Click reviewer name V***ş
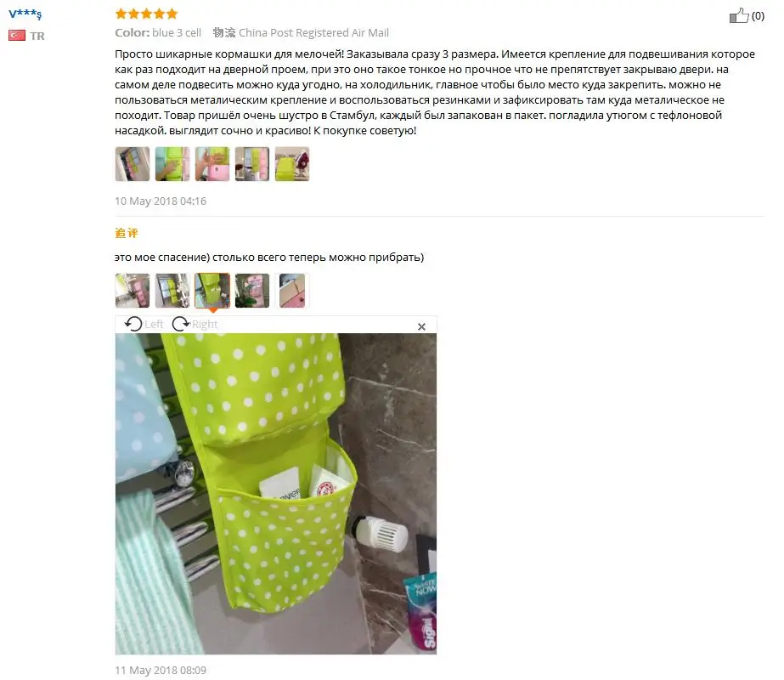784x680 pixels. pos(25,14)
